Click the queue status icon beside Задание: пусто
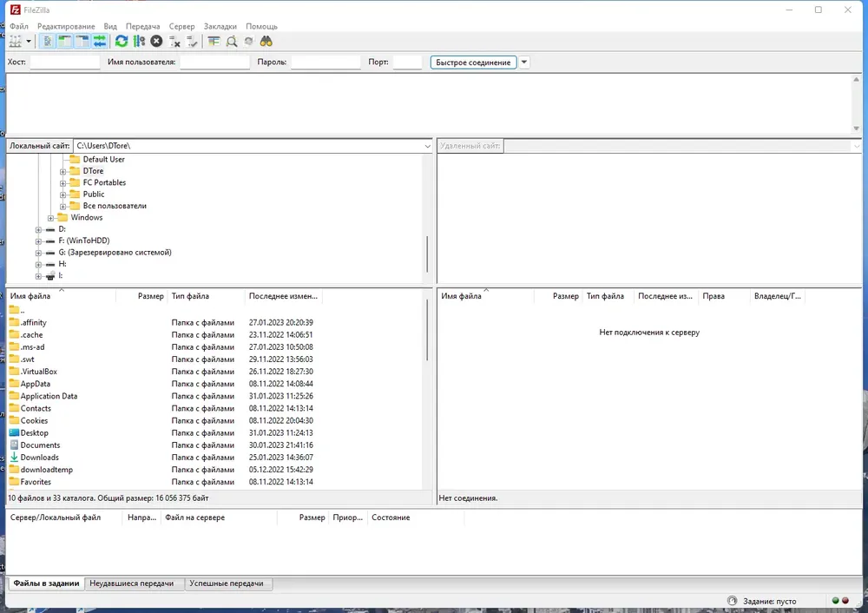The height and width of the screenshot is (613, 868). pos(732,601)
